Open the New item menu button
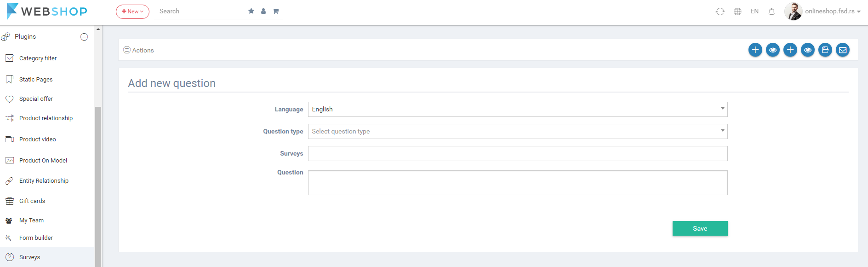Screen dimensions: 868x267 (132, 12)
